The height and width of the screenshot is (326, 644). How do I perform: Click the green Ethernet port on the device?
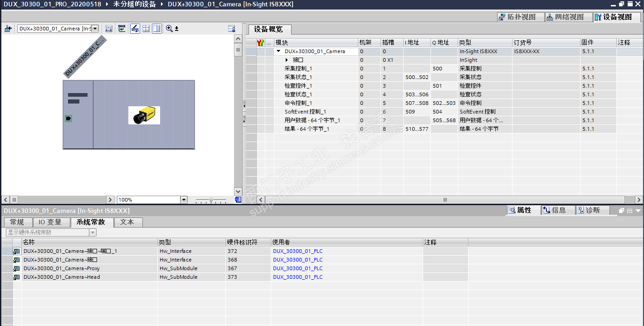click(x=68, y=119)
